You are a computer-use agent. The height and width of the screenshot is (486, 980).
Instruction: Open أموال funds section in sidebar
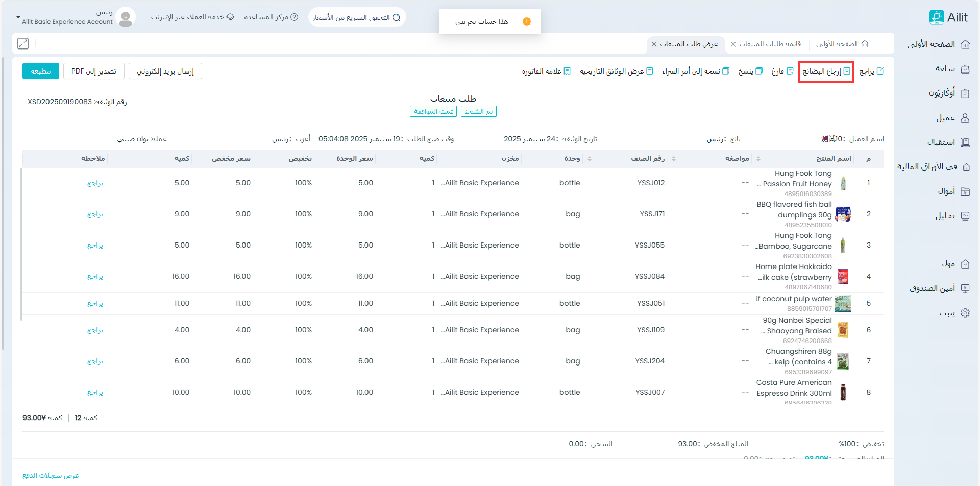click(x=953, y=191)
